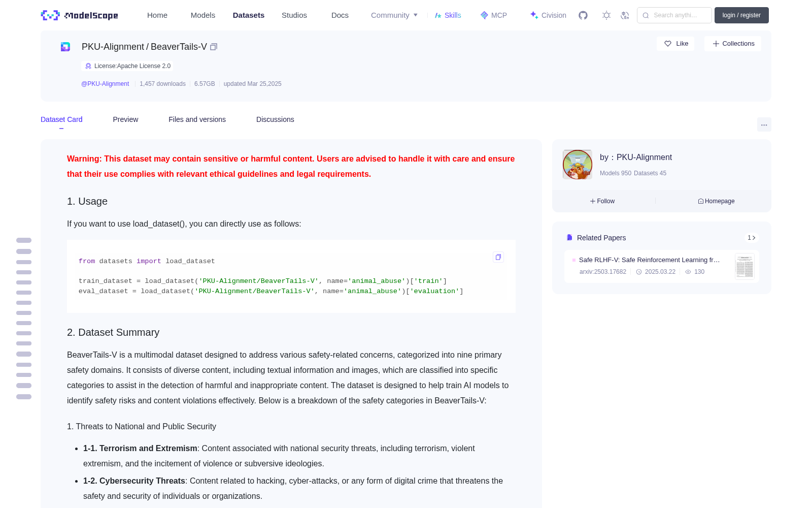Click the Civision sparkle icon
Viewport: 812px width, 508px height.
pyautogui.click(x=534, y=15)
